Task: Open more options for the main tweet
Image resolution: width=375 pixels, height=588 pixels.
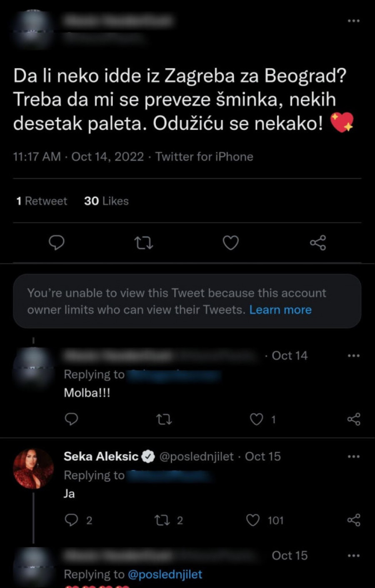Action: tap(353, 20)
